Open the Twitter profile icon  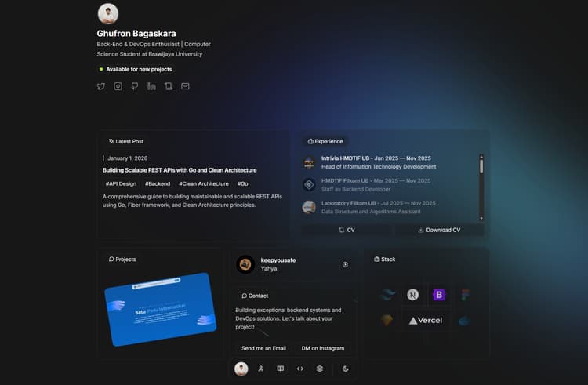point(101,86)
